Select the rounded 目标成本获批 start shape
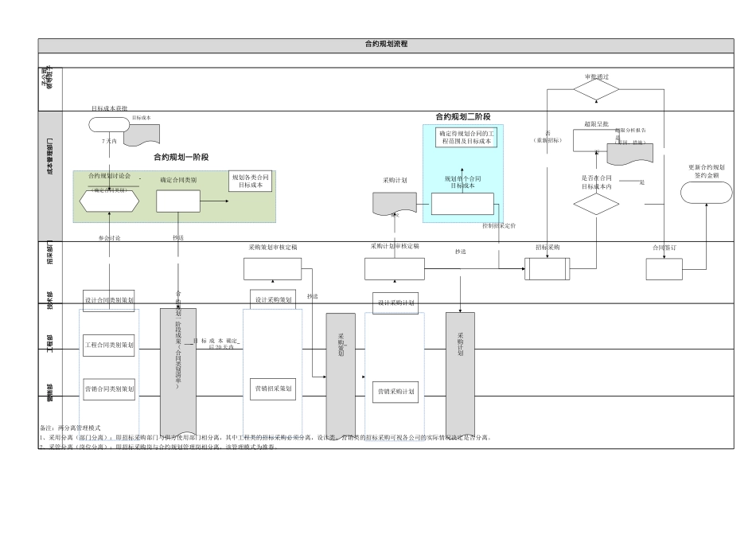Screen dimensions: 756x535 (110, 124)
